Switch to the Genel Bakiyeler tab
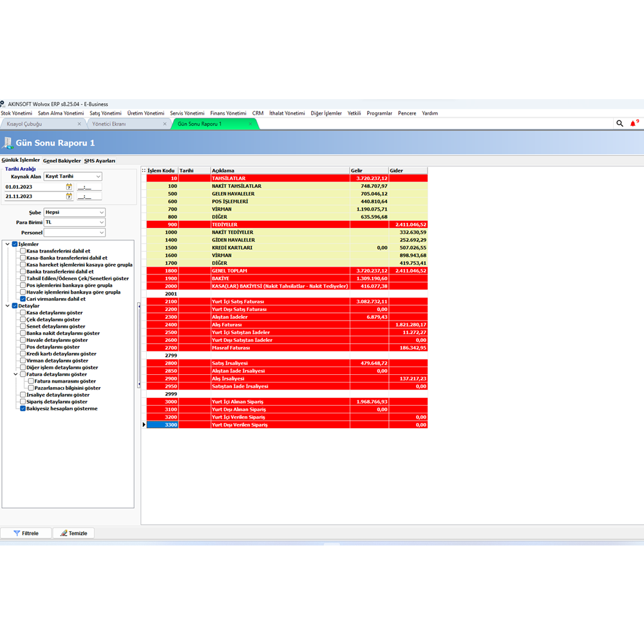644x644 pixels. click(62, 160)
